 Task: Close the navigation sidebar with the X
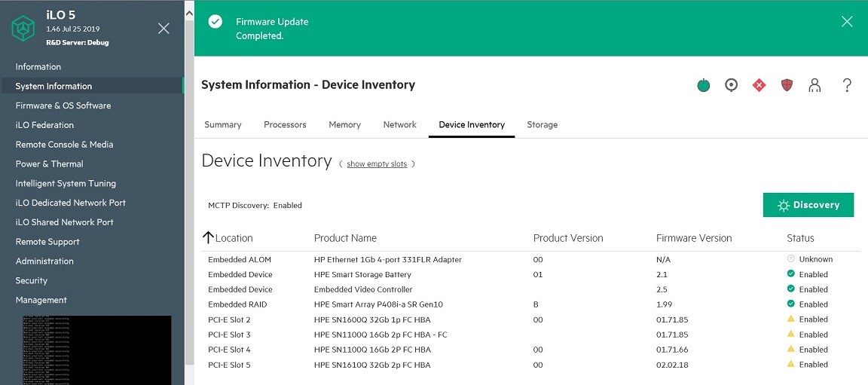click(164, 28)
